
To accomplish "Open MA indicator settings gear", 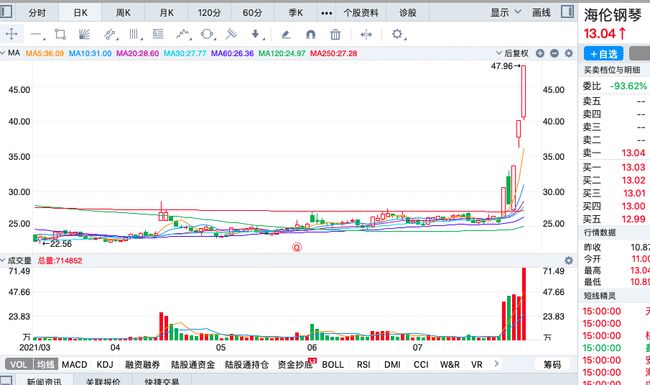I will click(569, 53).
